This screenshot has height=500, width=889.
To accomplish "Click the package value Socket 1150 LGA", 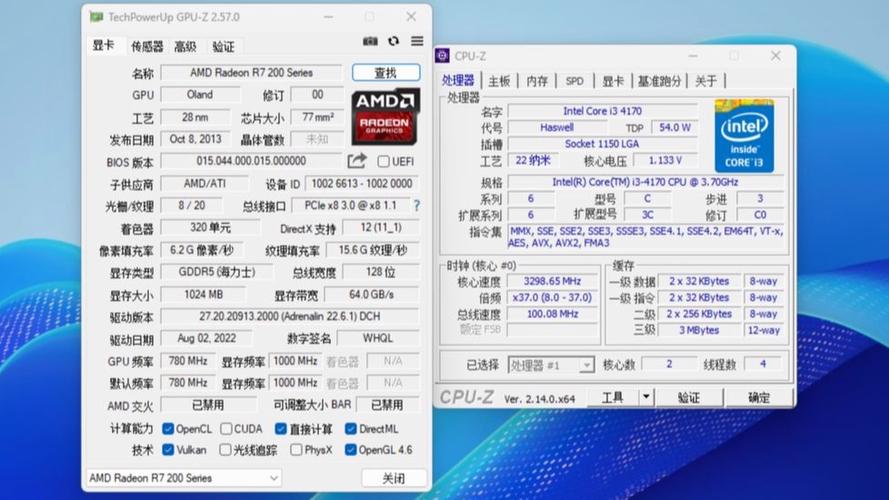I will click(x=603, y=144).
